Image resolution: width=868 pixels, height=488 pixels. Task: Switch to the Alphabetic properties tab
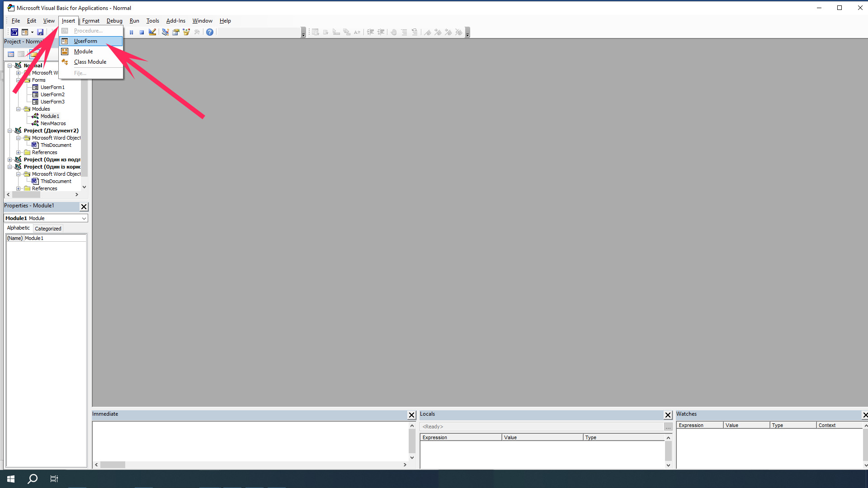point(19,228)
